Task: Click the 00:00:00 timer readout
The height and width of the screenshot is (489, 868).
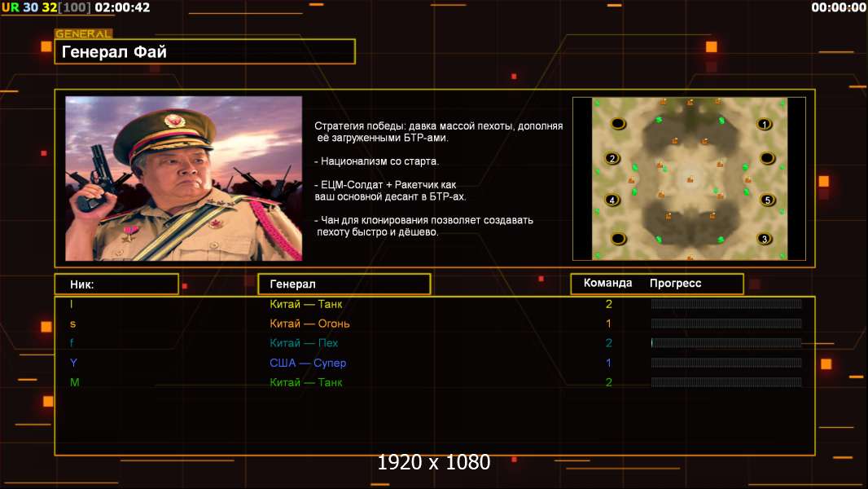Action: point(838,7)
